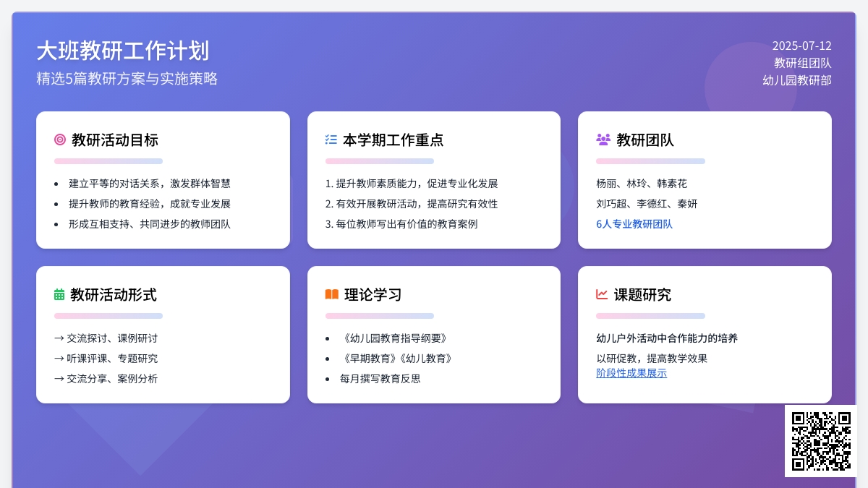Click subtitle 精选5篇教研方案与实施策略
The height and width of the screenshot is (488, 868).
pyautogui.click(x=127, y=79)
